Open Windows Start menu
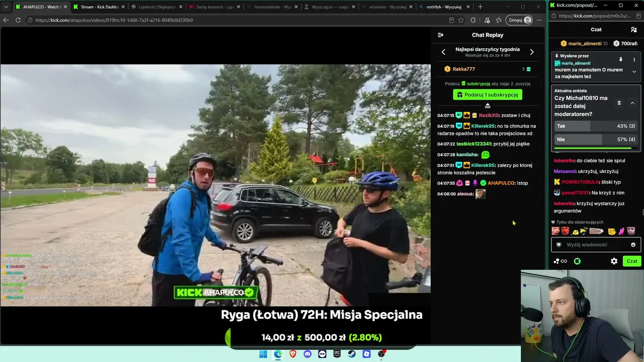Viewport: 644px width, 362px height. tap(263, 354)
